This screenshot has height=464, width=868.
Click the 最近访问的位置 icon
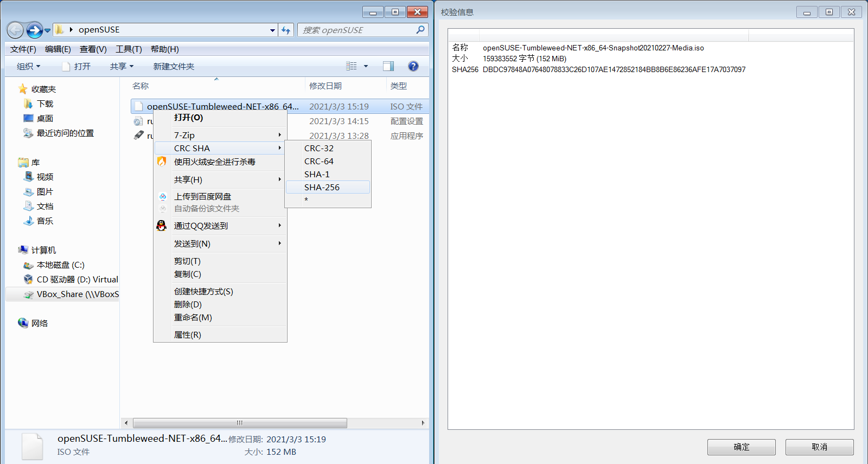pyautogui.click(x=28, y=133)
